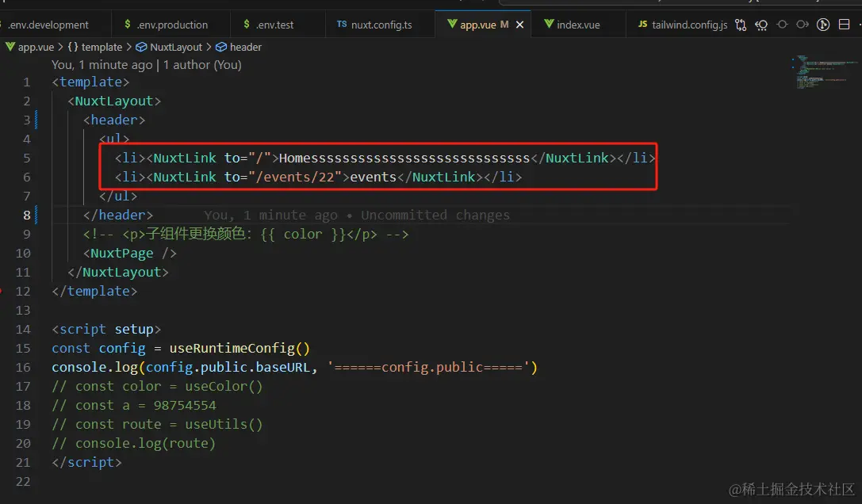
Task: Open changes with next revision arrow icon
Action: (x=803, y=25)
